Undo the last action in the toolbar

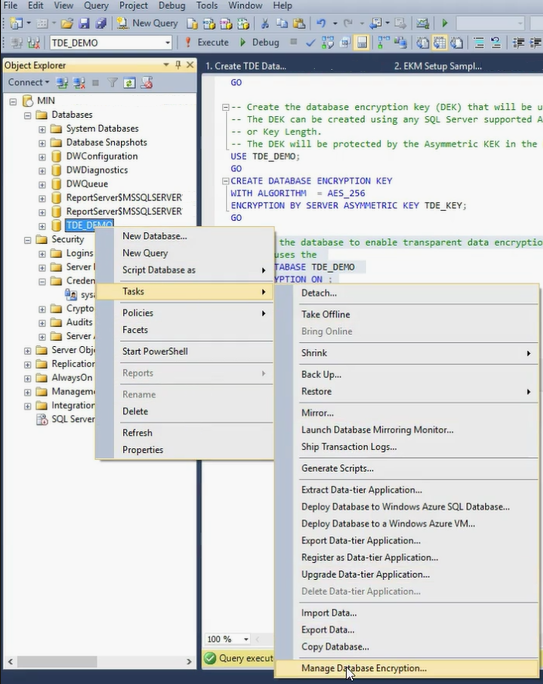[321, 23]
